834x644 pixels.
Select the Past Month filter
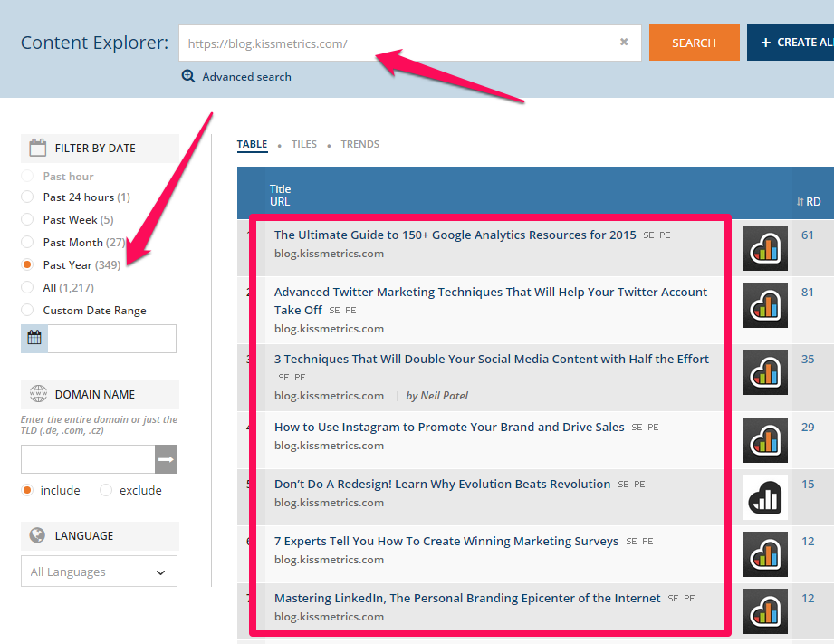tap(27, 242)
